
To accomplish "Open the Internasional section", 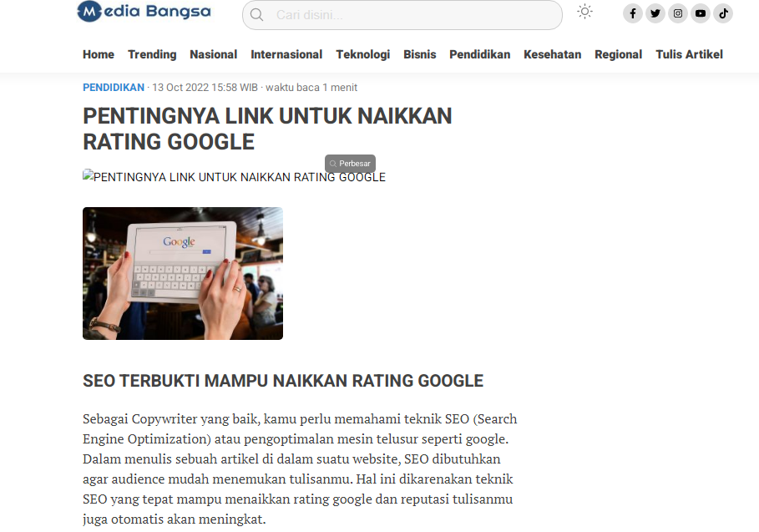I will point(286,54).
